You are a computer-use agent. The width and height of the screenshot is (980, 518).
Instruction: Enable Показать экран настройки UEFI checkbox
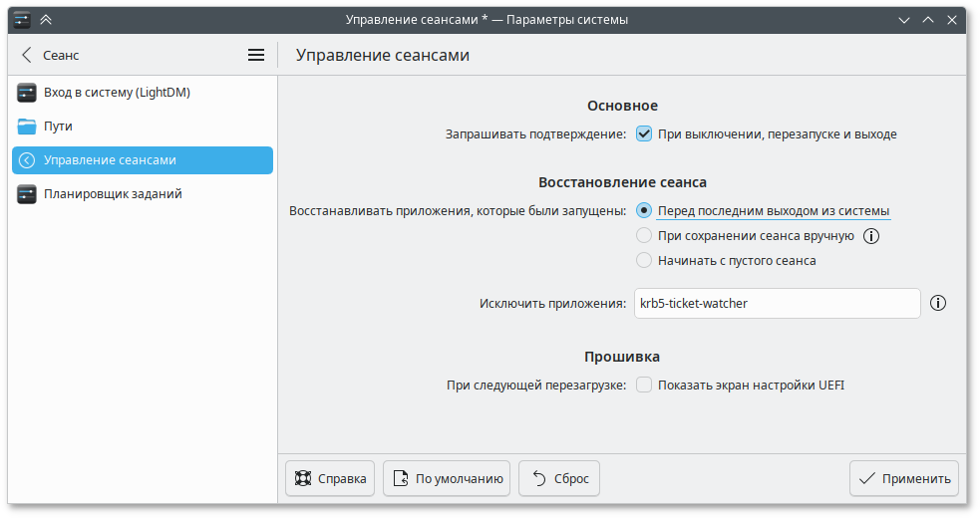pos(644,385)
